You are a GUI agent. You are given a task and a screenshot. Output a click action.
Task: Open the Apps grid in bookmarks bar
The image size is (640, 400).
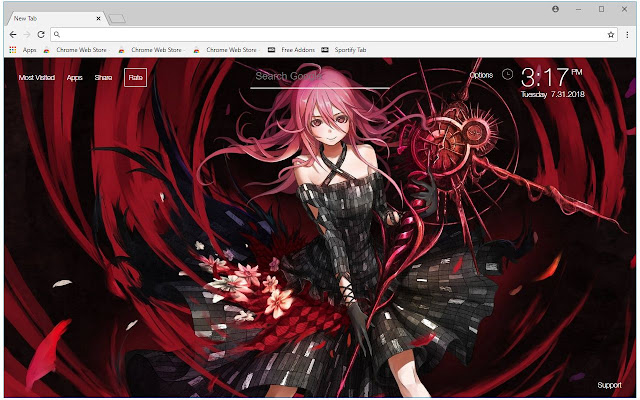[x=22, y=50]
